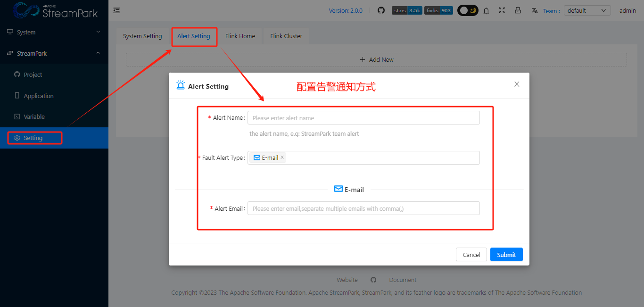Click the StreamPark logo
This screenshot has height=307, width=644.
tap(55, 10)
